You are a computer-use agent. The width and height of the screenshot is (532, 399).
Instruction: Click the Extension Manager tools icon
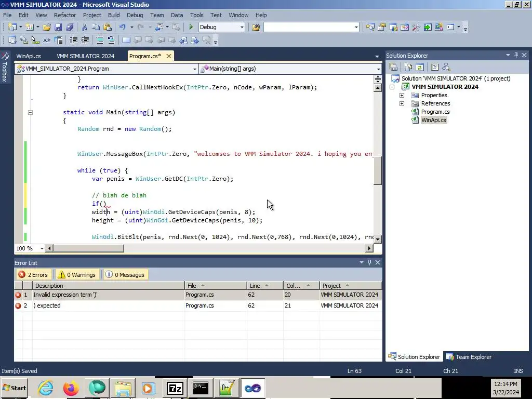pyautogui.click(x=416, y=27)
